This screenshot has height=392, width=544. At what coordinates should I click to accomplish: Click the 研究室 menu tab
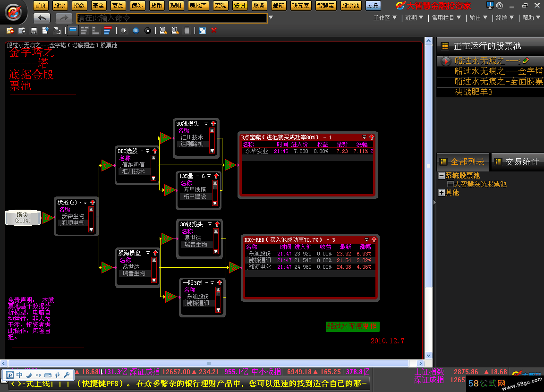[300, 6]
